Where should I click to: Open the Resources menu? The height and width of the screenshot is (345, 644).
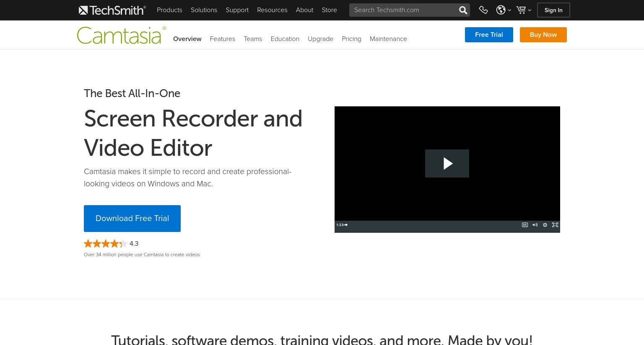(272, 10)
